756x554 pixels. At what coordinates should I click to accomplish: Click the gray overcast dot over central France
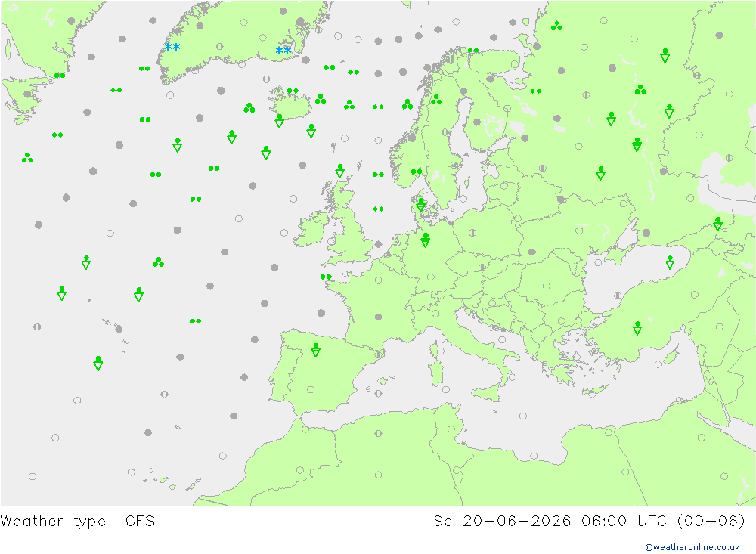[379, 317]
